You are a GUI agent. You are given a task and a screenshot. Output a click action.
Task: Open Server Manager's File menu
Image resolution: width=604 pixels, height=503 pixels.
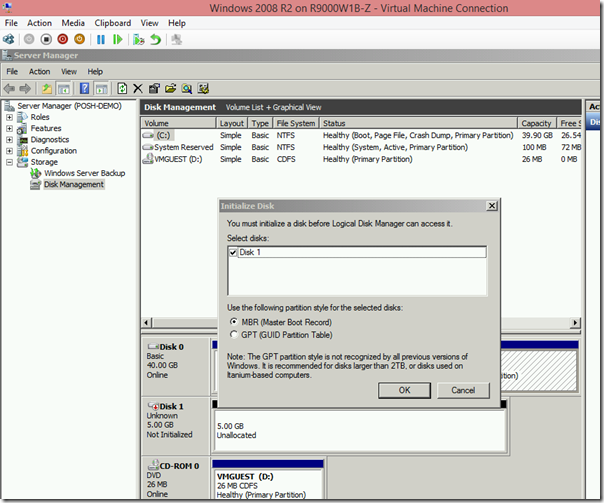click(12, 72)
